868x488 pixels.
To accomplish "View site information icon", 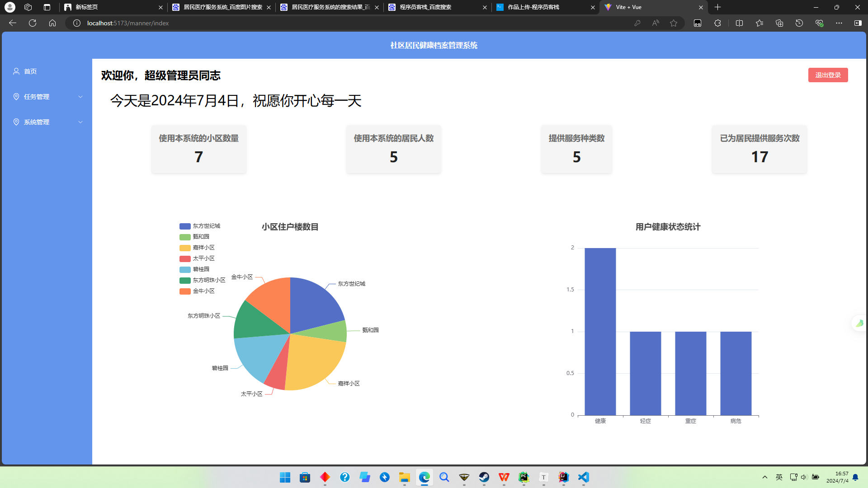I will click(x=77, y=23).
